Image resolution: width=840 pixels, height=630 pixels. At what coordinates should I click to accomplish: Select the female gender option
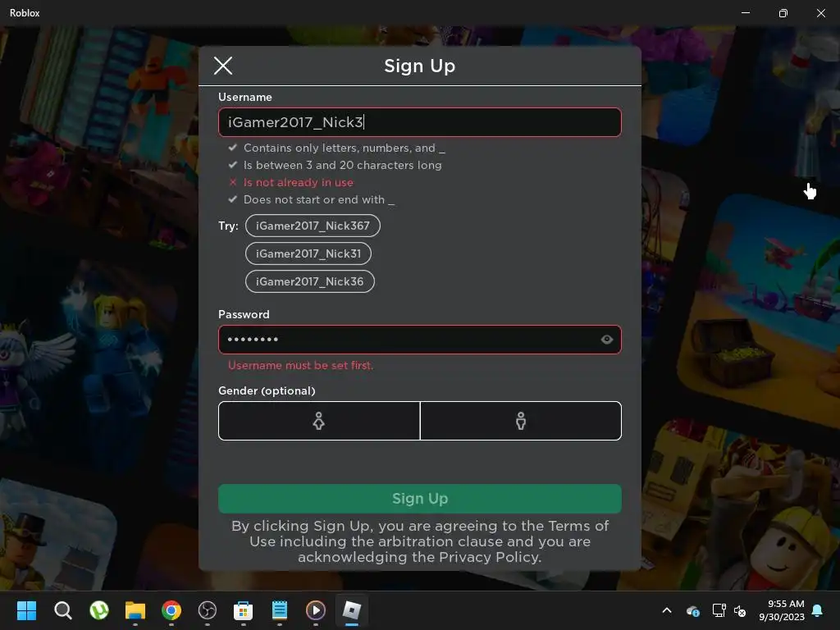click(319, 421)
